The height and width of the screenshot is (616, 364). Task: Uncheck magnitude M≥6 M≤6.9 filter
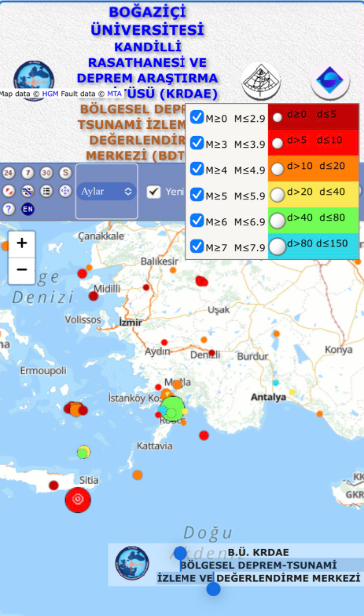[197, 220]
